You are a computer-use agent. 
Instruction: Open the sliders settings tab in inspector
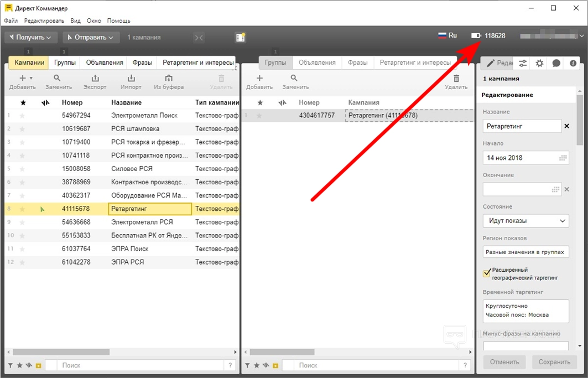[x=522, y=63]
